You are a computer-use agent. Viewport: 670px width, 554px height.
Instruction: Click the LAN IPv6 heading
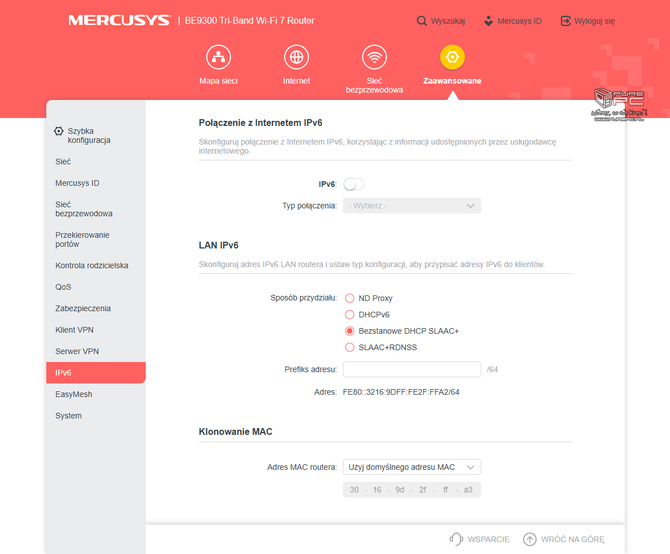pyautogui.click(x=218, y=245)
